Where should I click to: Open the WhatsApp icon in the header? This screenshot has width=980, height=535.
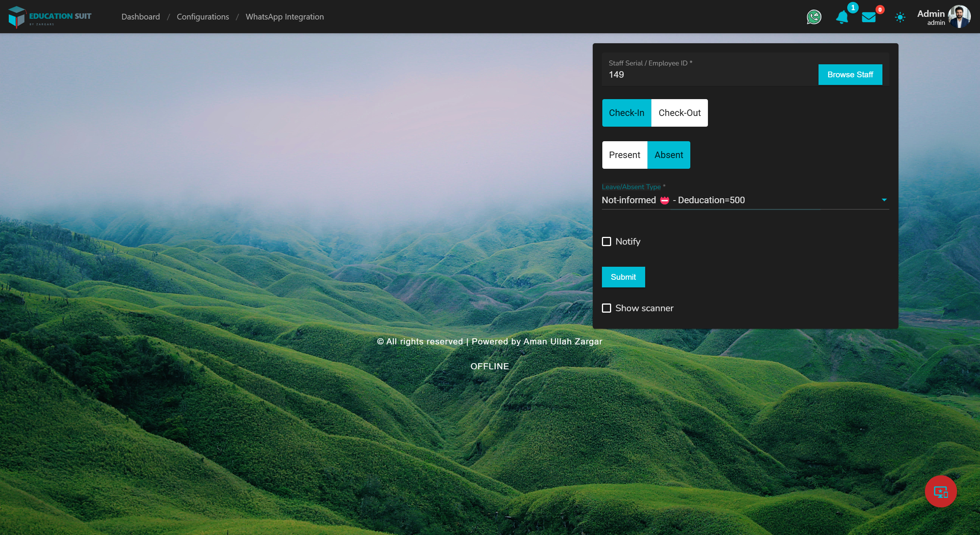pyautogui.click(x=814, y=17)
